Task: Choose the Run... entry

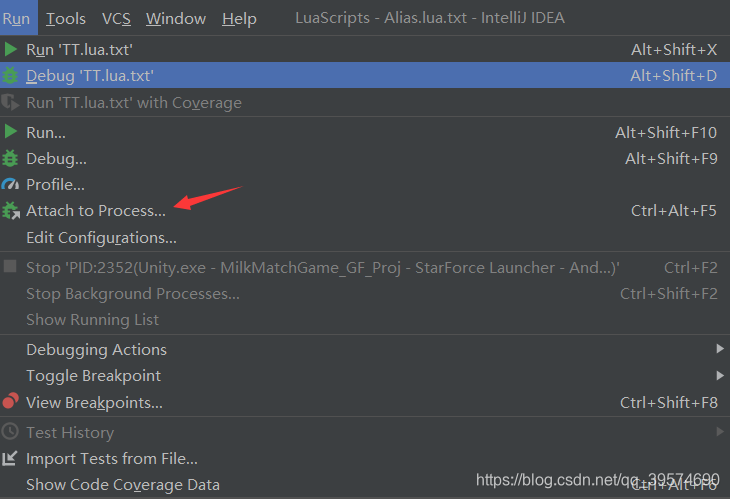Action: [x=365, y=132]
